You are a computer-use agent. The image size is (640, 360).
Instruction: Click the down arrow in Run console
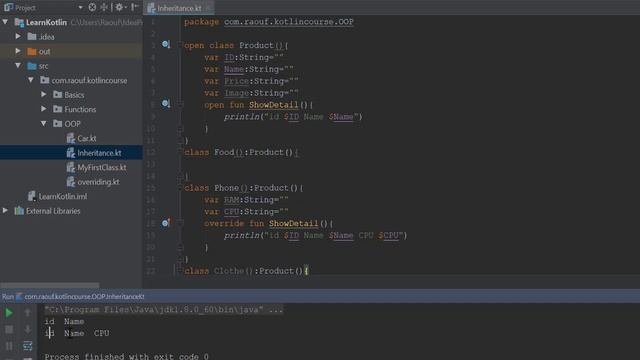pyautogui.click(x=27, y=329)
